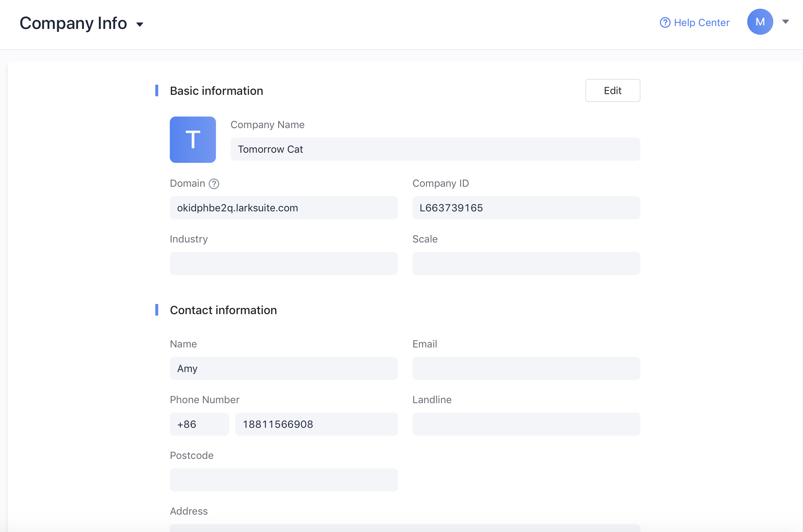The height and width of the screenshot is (532, 803).
Task: Click the Edit button in Basic information
Action: (613, 90)
